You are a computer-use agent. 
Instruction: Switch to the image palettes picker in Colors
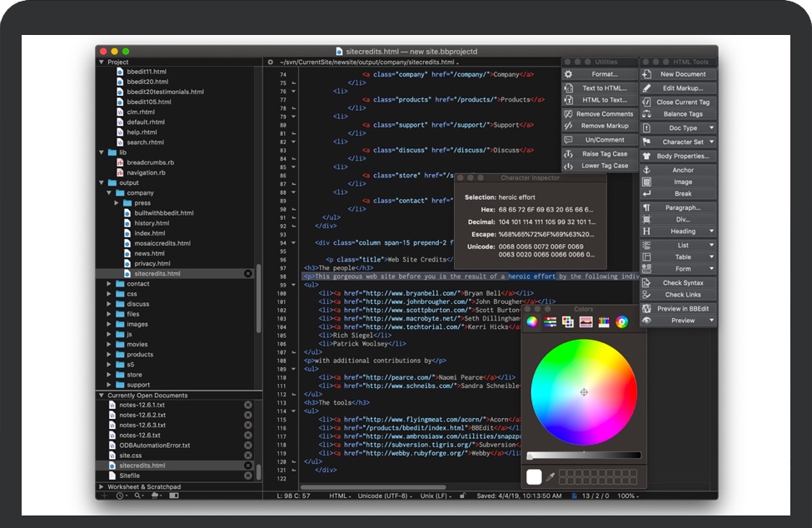585,321
